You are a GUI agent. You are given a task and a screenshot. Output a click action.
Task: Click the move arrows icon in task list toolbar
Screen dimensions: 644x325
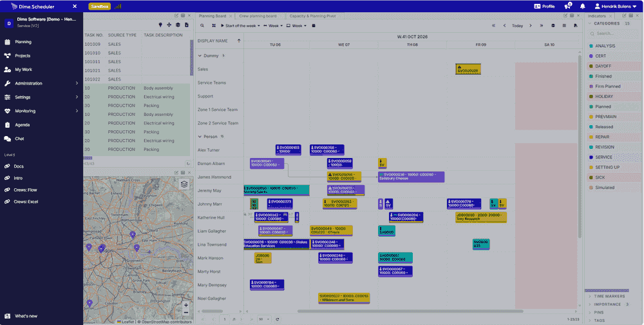click(x=169, y=25)
